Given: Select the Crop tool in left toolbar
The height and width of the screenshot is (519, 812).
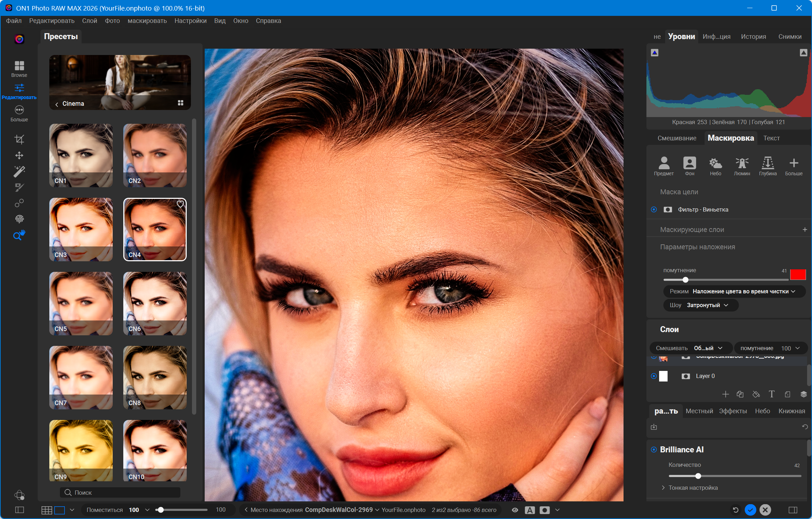Looking at the screenshot, I should pyautogui.click(x=19, y=139).
